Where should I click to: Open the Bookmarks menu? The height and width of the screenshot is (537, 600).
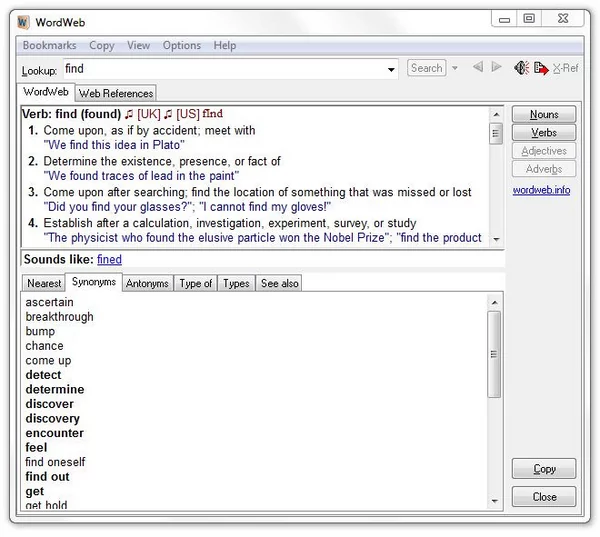point(49,45)
